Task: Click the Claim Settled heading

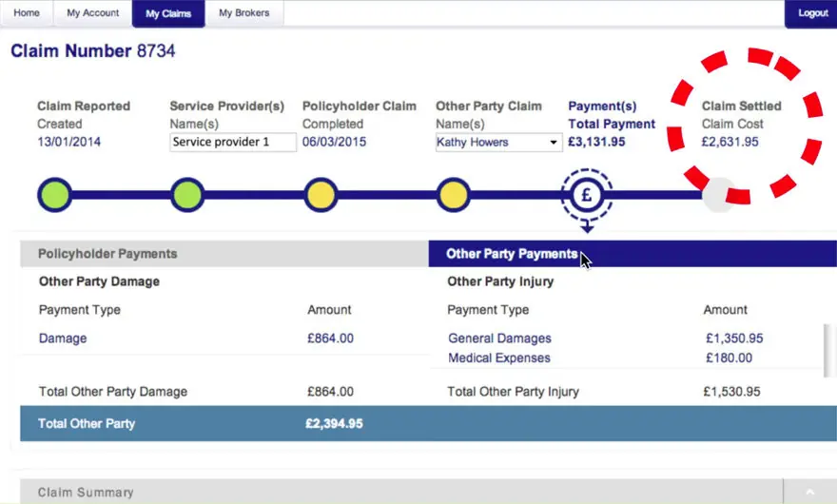Action: (742, 107)
